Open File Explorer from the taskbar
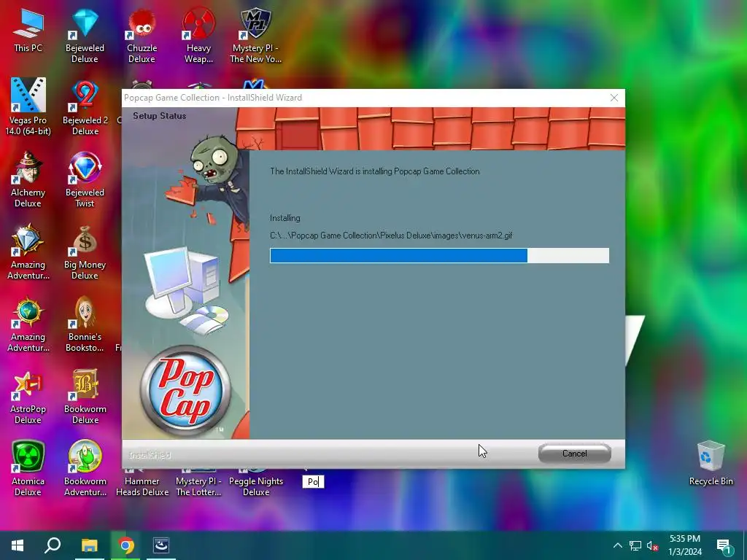This screenshot has height=560, width=747. 89,545
